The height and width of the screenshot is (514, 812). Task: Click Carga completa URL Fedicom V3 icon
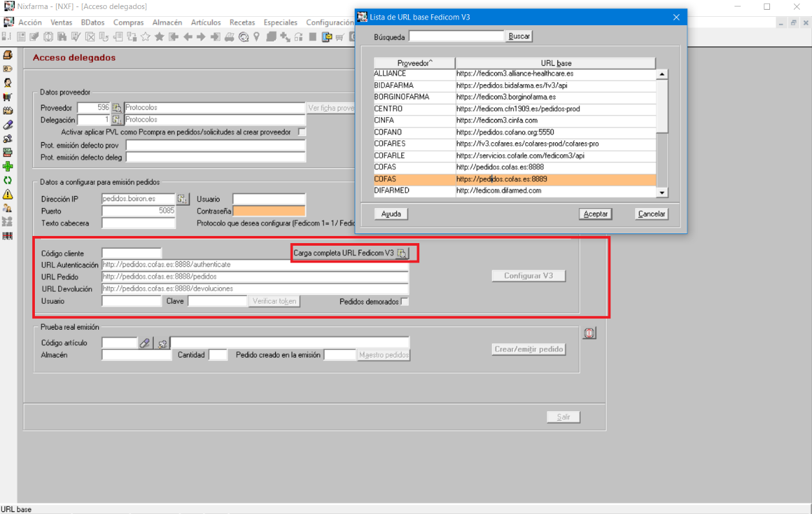click(402, 253)
